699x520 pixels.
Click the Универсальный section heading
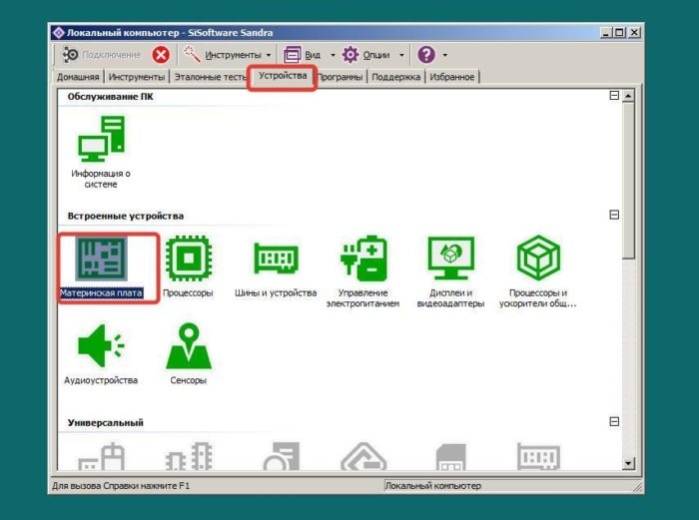(x=106, y=422)
